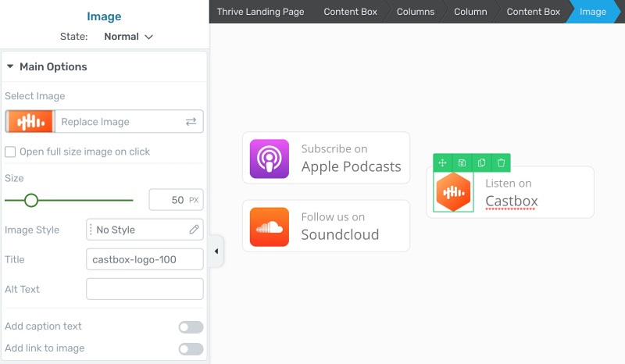This screenshot has height=364, width=625.
Task: Click the Image panel title
Action: [x=104, y=16]
